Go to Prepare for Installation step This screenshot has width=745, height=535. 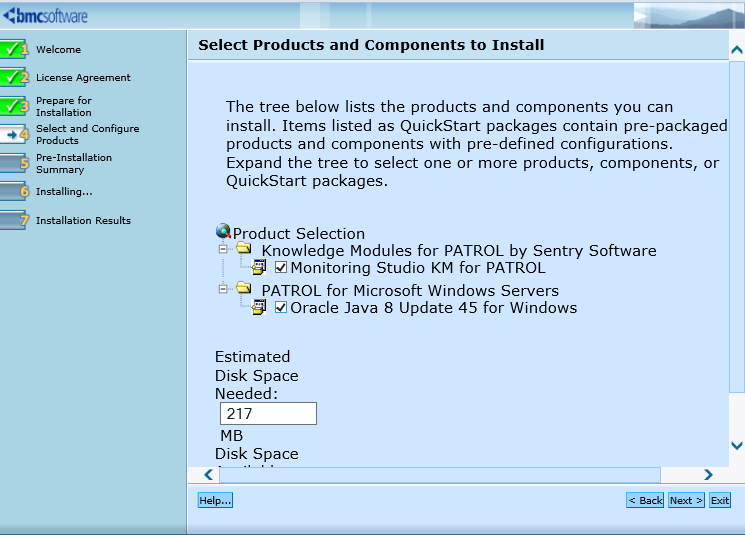click(64, 106)
